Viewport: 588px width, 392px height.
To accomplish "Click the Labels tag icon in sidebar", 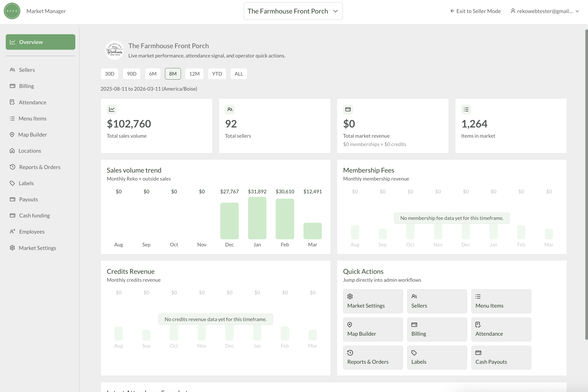I will (x=12, y=183).
